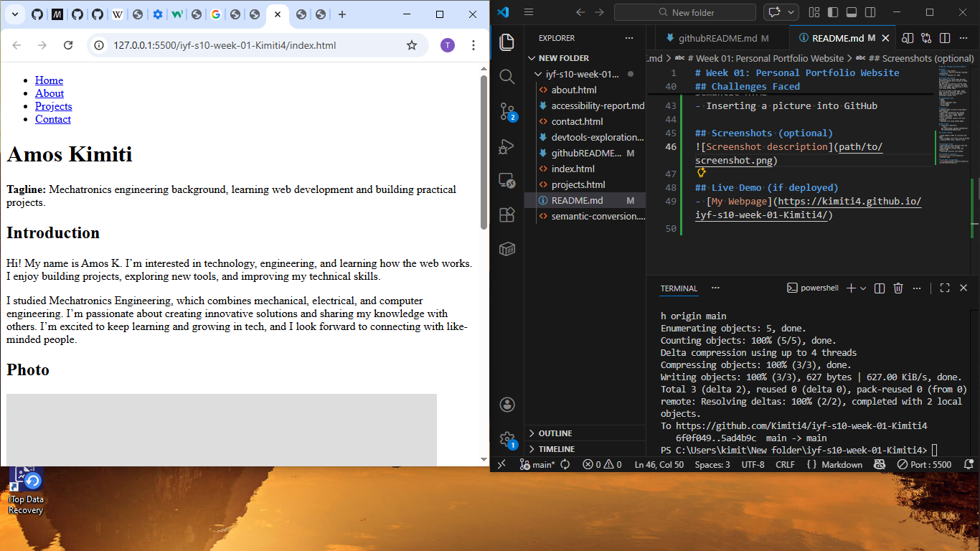Split the terminal pane
980x551 pixels.
pyautogui.click(x=880, y=288)
